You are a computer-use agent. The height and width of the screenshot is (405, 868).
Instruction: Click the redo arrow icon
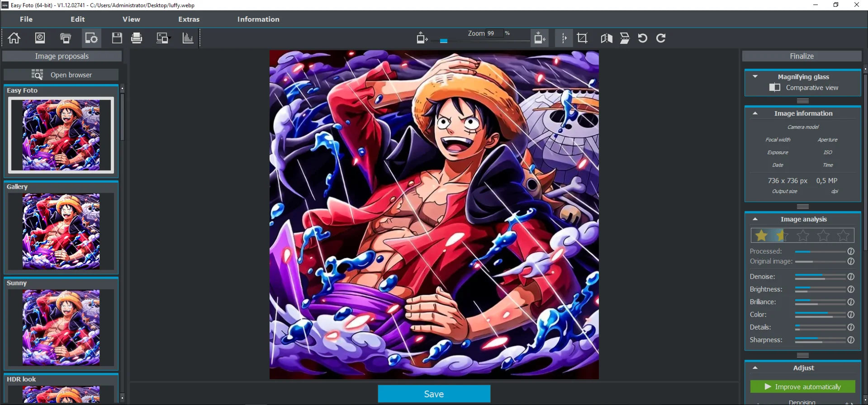click(661, 38)
